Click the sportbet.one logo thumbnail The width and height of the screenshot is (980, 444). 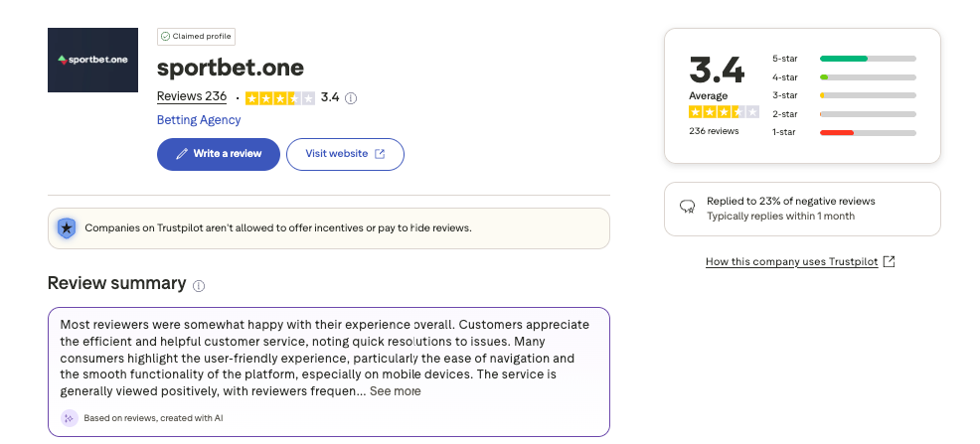(x=92, y=60)
